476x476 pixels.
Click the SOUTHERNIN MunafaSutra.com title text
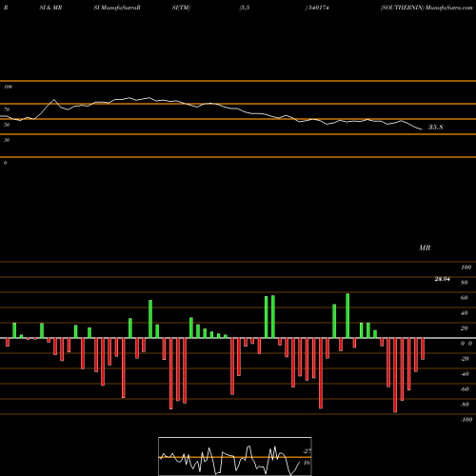[426, 8]
